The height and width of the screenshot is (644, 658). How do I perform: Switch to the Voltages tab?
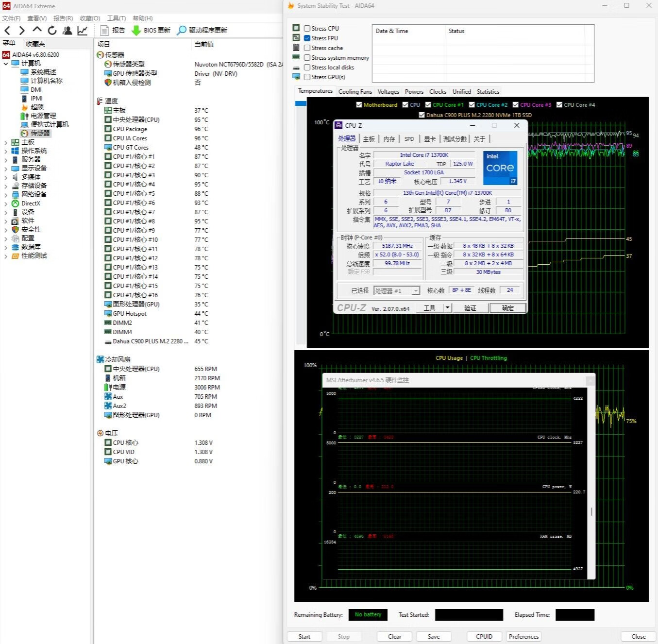[388, 91]
